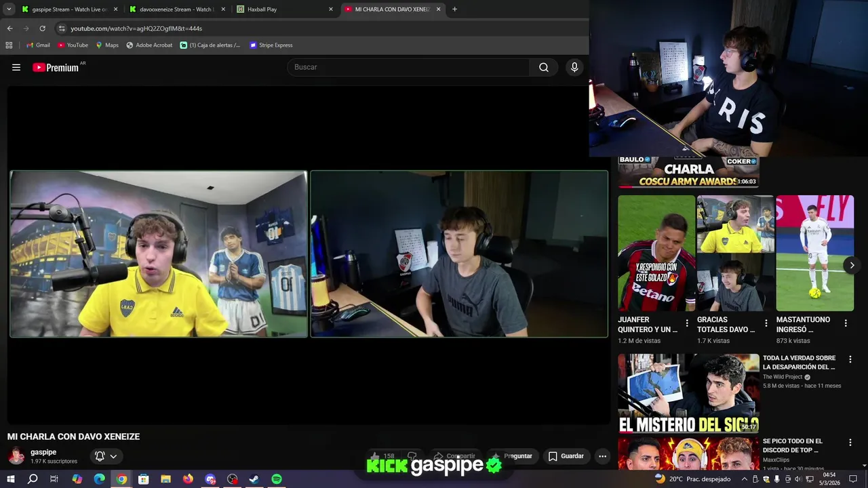Expand the subscription notification options chevron

(x=113, y=456)
